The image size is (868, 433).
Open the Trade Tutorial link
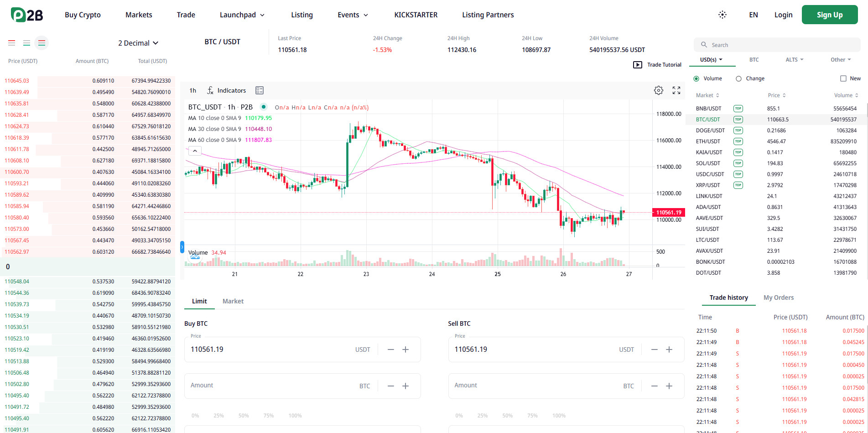coord(657,65)
